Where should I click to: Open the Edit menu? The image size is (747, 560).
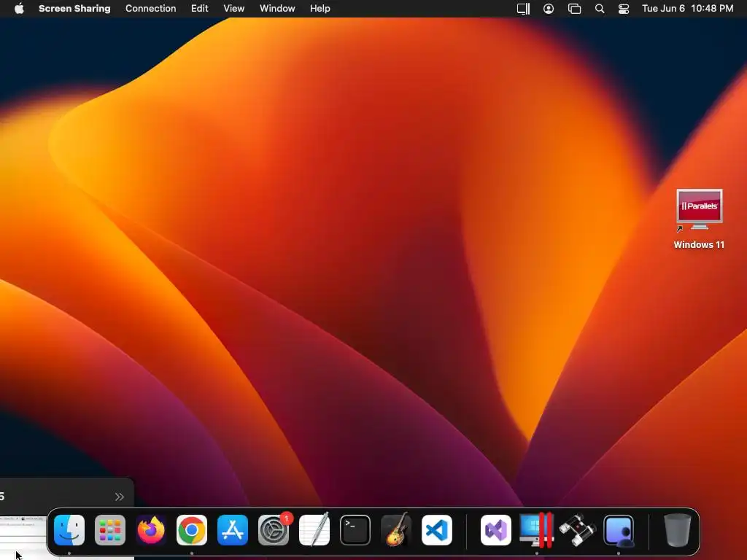point(200,9)
